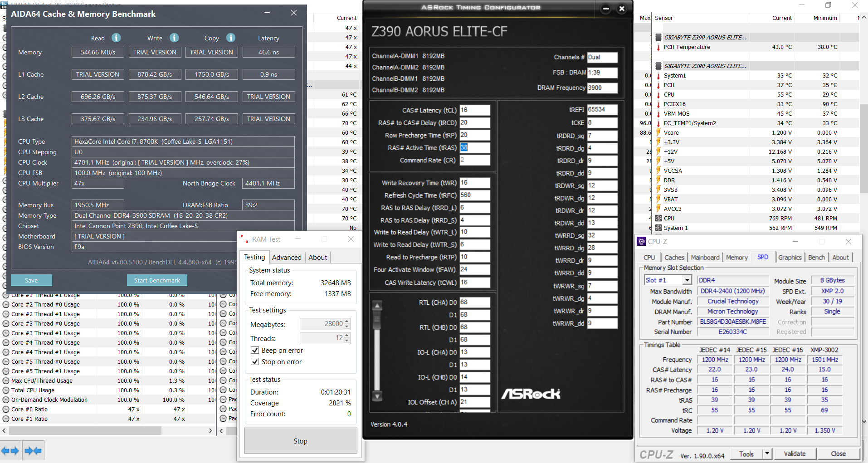This screenshot has height=463, width=868.
Task: Click the ASRock logo
Action: [x=531, y=394]
